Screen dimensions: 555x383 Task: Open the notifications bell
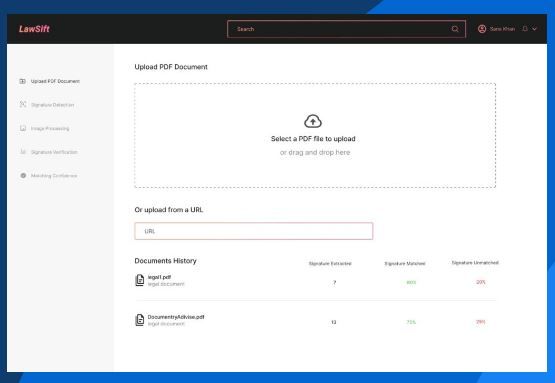[525, 29]
